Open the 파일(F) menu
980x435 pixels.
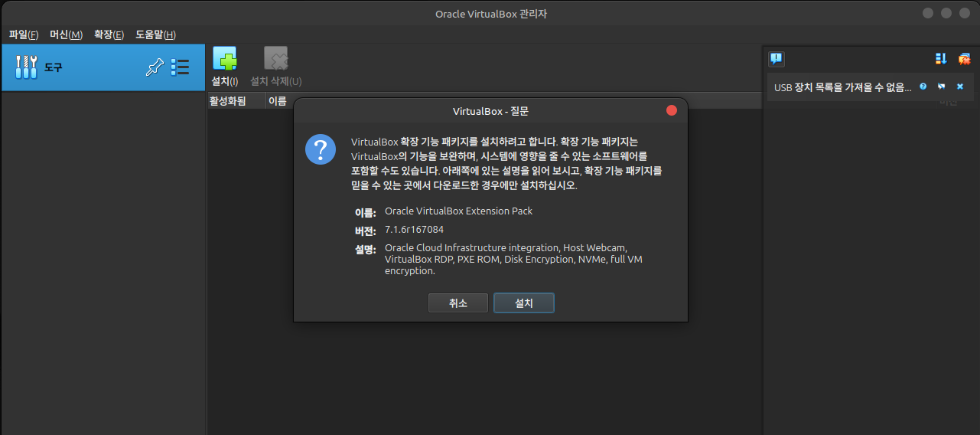[24, 34]
